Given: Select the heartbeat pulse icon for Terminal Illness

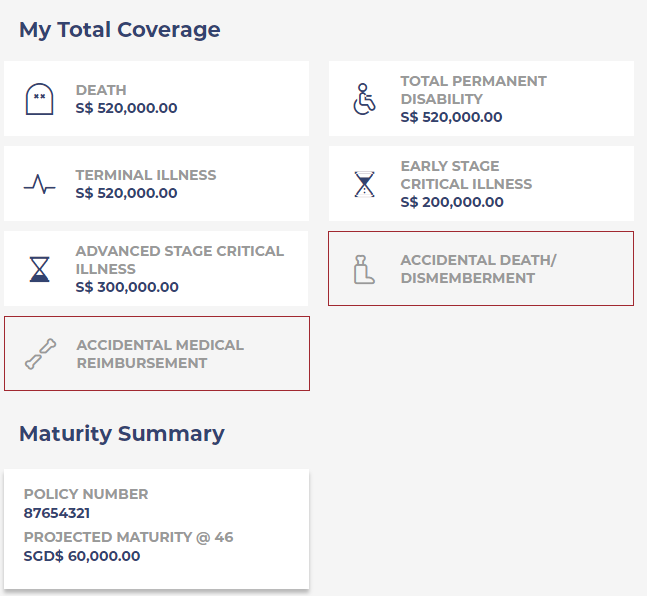Looking at the screenshot, I should [x=39, y=184].
